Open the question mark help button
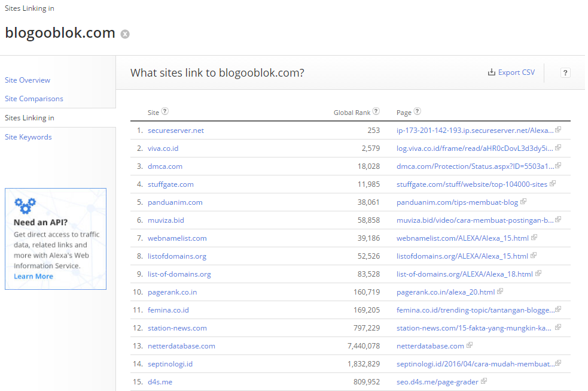 (565, 72)
